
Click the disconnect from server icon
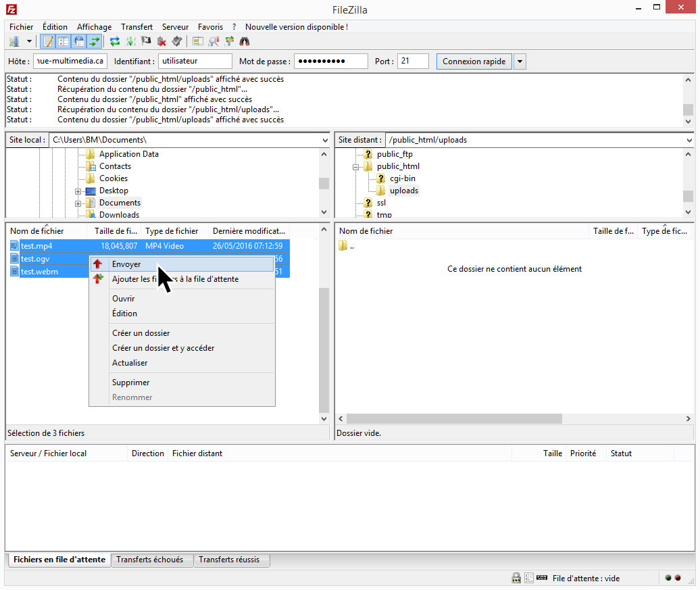(x=161, y=42)
